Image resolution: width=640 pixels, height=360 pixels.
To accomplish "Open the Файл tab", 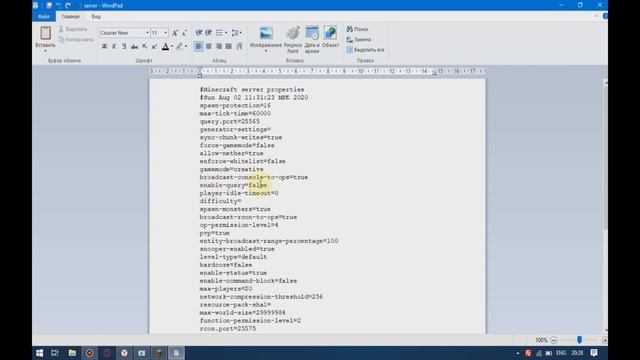I will (44, 16).
